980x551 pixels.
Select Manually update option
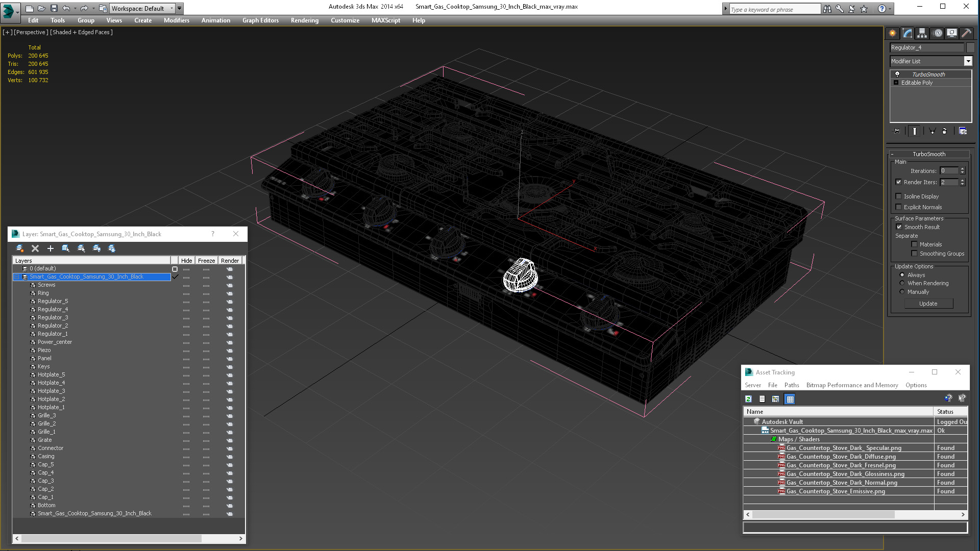(902, 292)
